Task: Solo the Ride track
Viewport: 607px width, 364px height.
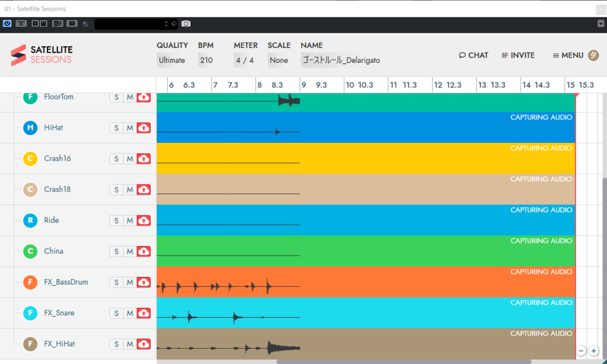Action: [116, 221]
